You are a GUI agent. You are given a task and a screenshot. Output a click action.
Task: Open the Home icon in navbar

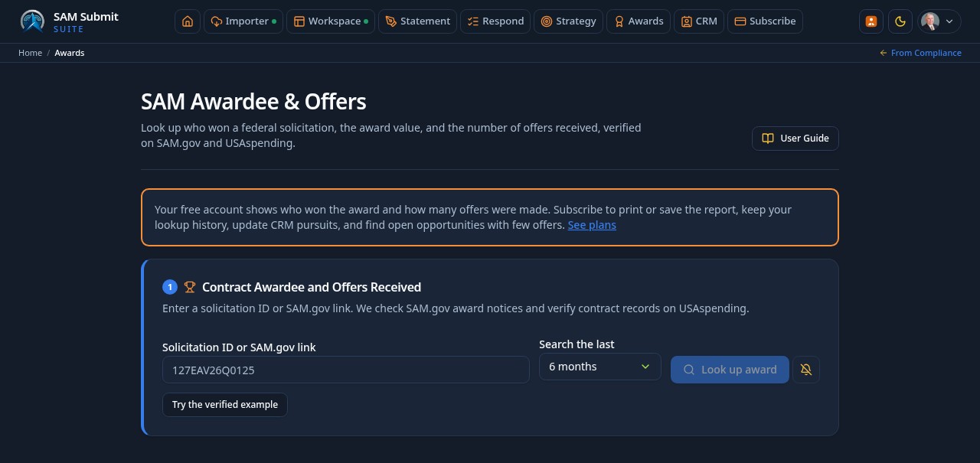tap(188, 21)
